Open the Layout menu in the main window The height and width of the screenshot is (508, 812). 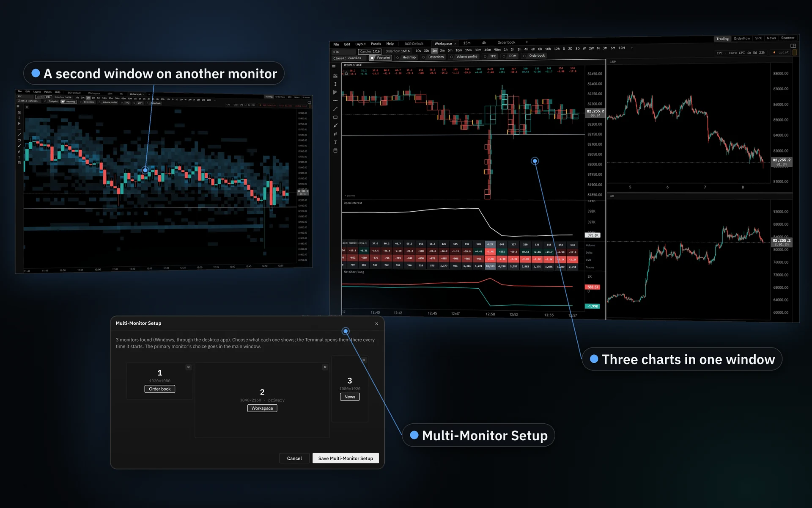click(x=360, y=44)
